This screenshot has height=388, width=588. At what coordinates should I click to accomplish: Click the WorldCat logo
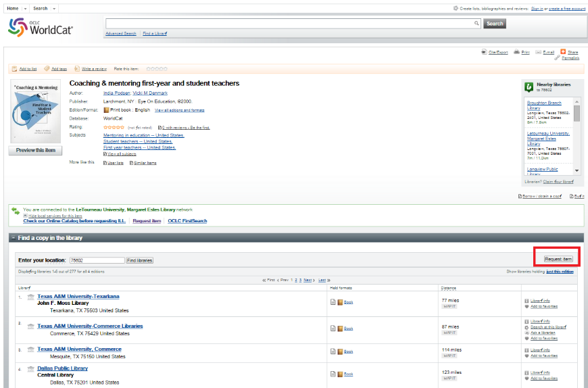pos(40,27)
